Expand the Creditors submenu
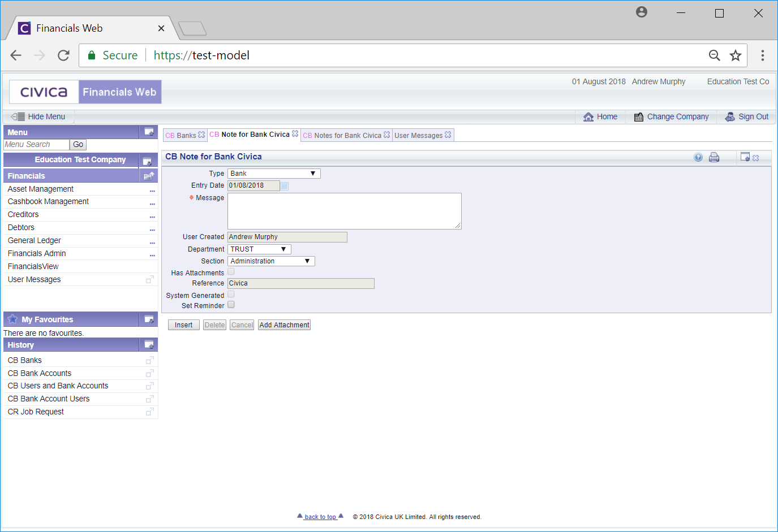 152,216
